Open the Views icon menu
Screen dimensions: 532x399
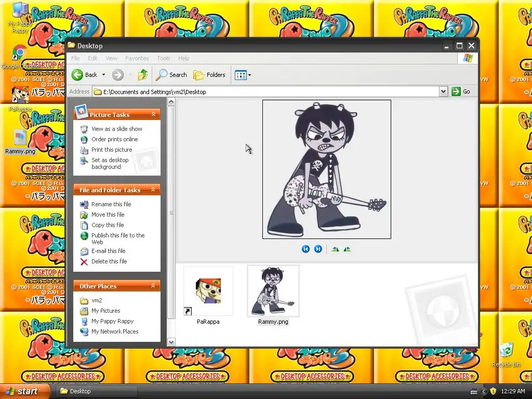[x=243, y=75]
